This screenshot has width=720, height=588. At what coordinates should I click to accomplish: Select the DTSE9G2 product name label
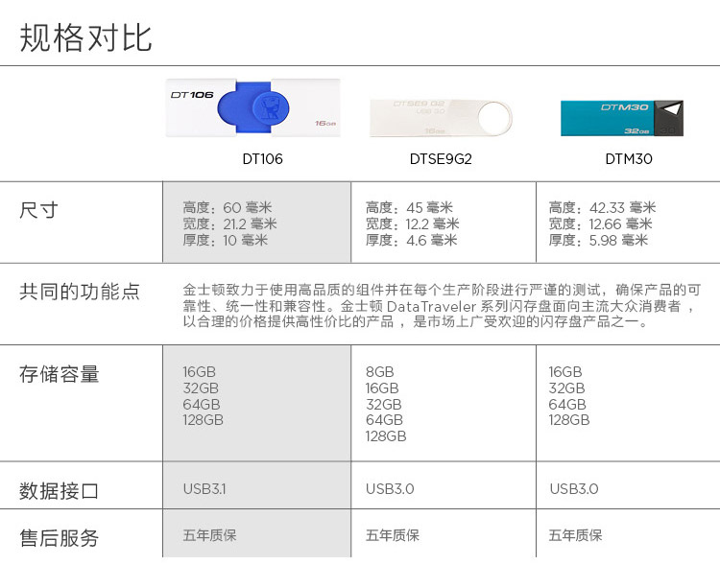point(441,159)
